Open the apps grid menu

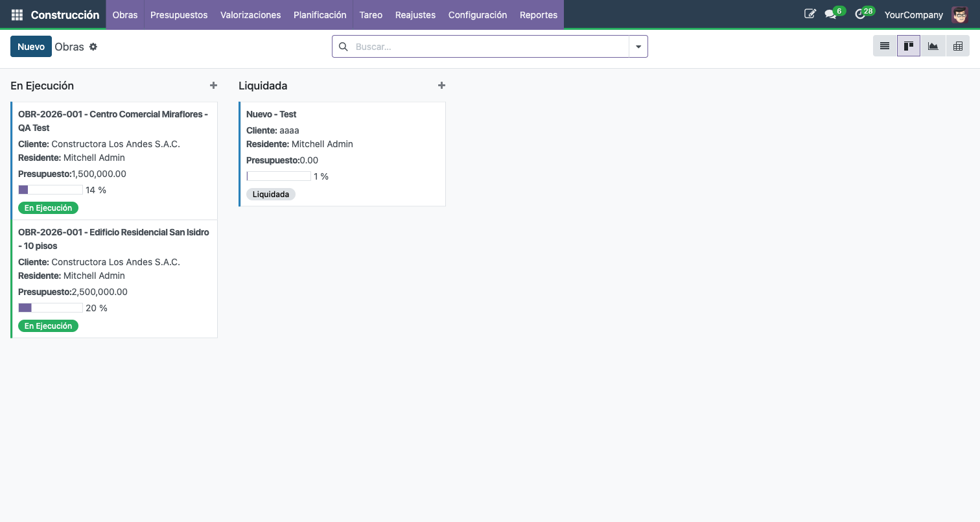pos(17,14)
